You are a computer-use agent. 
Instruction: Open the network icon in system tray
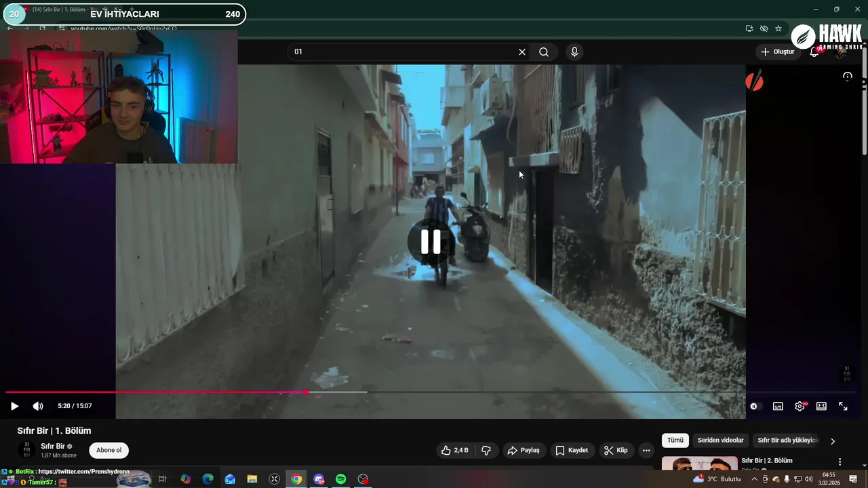tap(798, 479)
